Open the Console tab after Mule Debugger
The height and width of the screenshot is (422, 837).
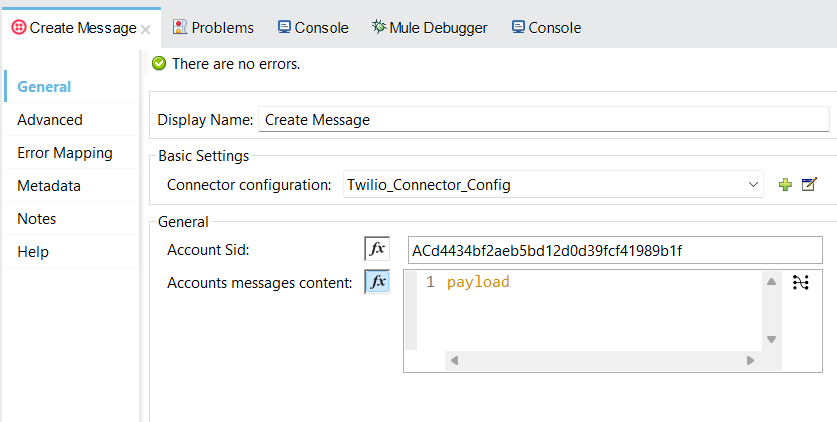pos(546,27)
